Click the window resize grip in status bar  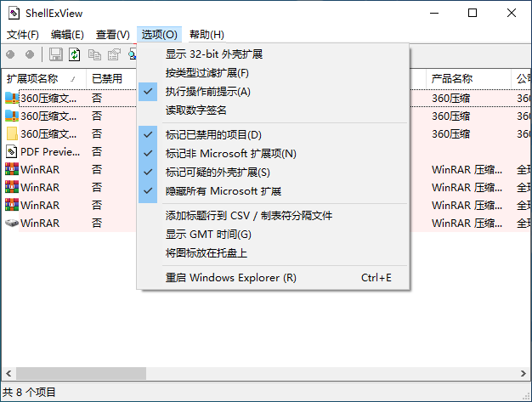[527, 396]
